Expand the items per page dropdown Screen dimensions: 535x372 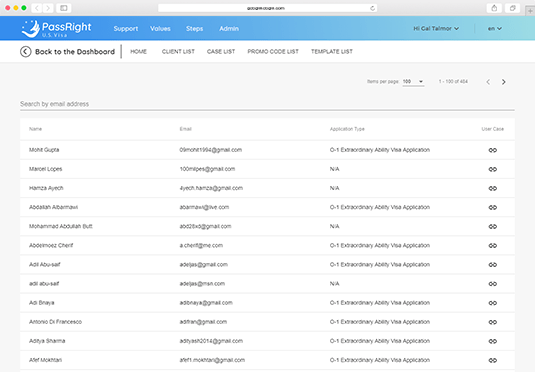pos(413,82)
